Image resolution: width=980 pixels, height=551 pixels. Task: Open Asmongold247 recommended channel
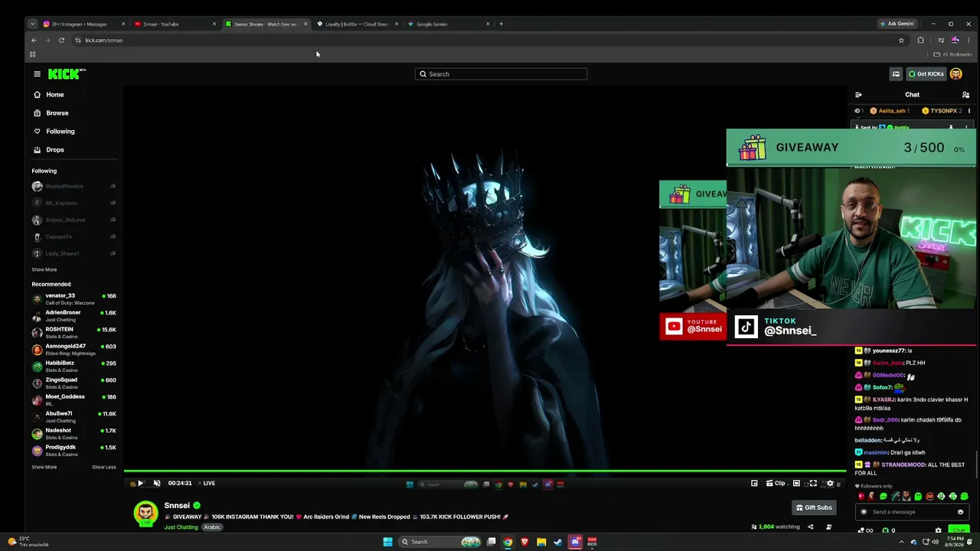point(74,349)
